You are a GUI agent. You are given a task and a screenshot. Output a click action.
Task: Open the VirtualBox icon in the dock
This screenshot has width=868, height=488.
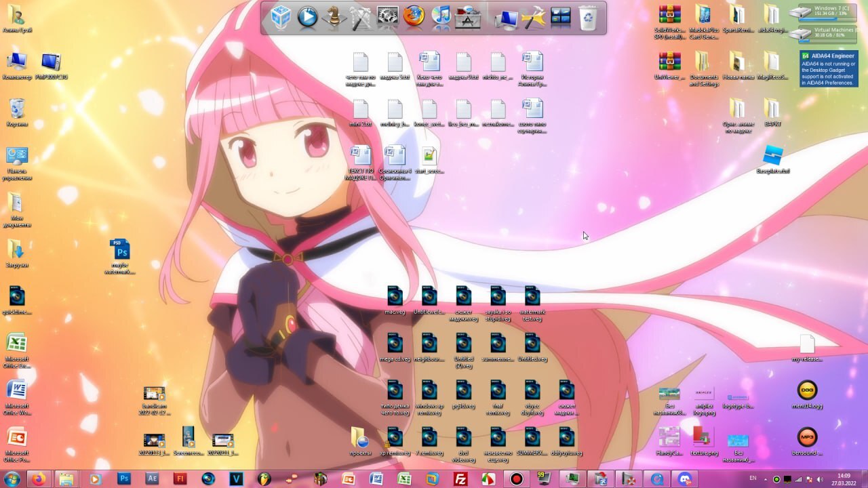click(280, 17)
